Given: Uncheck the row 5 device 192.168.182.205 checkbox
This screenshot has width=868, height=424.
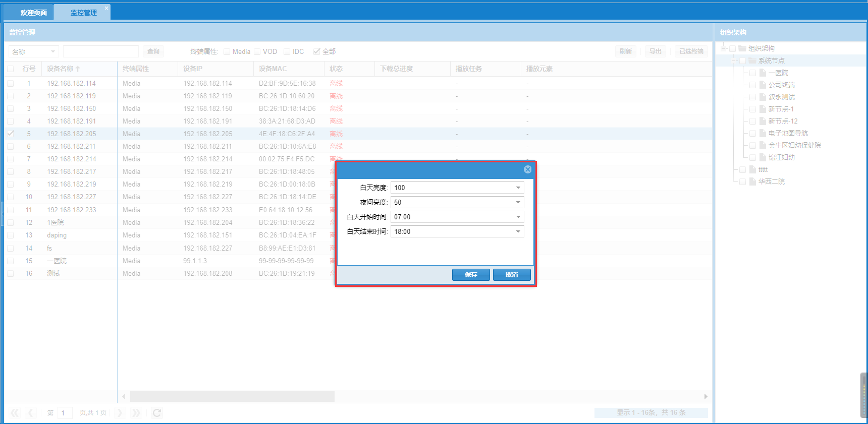Looking at the screenshot, I should click(11, 134).
